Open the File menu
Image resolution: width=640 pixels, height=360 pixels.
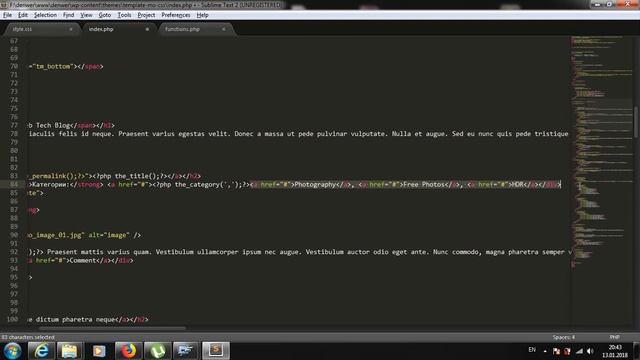[x=7, y=15]
